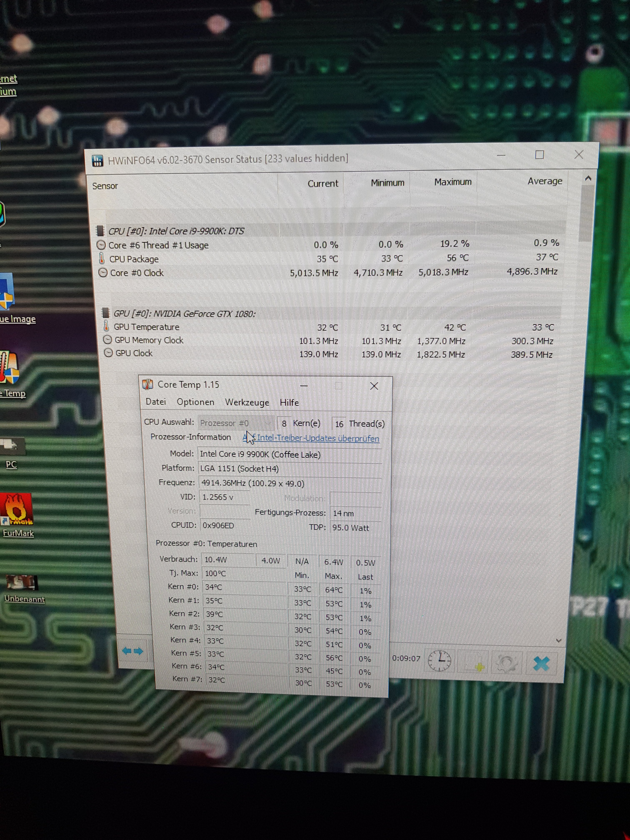630x840 pixels.
Task: Reset the min/max clock icon
Action: click(x=439, y=660)
